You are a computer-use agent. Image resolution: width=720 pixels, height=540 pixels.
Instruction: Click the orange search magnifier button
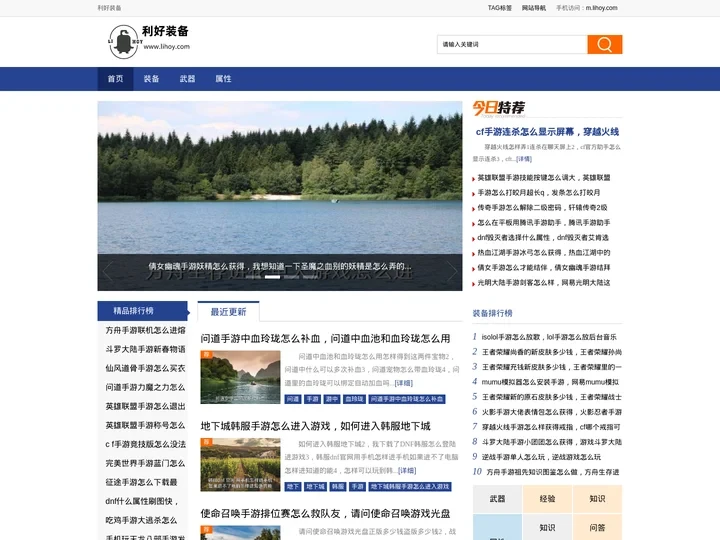[x=604, y=45]
